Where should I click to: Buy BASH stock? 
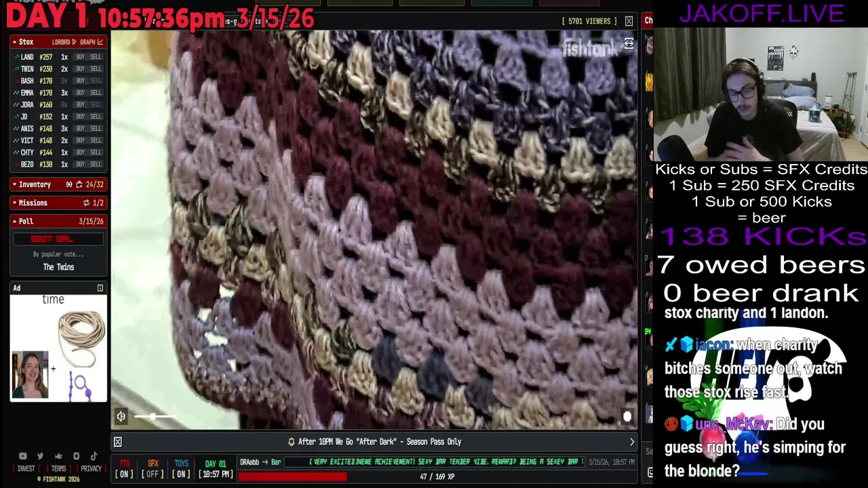(80, 81)
